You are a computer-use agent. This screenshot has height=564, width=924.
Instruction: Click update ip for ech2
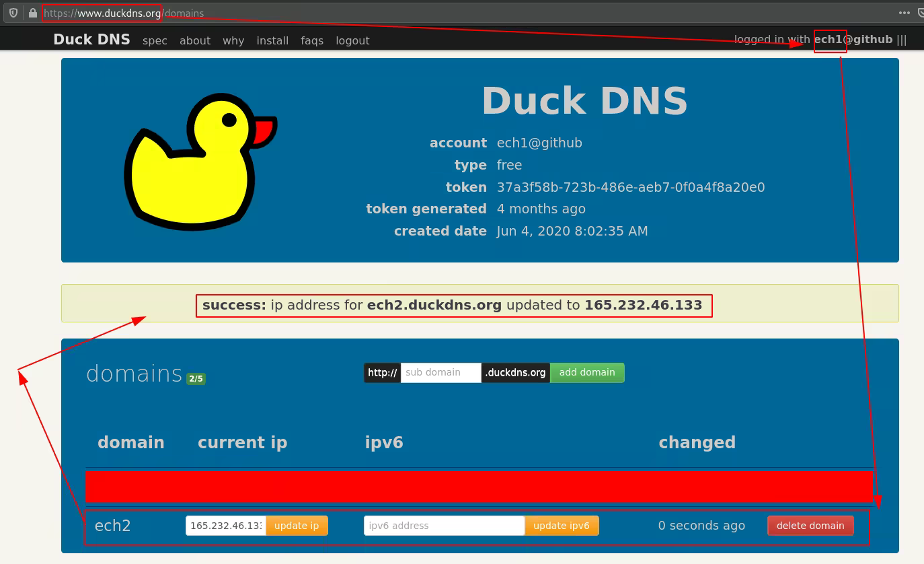tap(297, 526)
